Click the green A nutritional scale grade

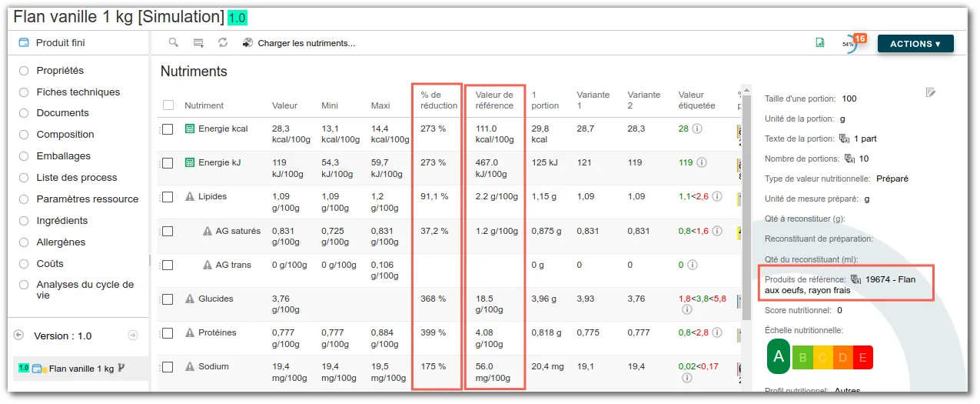click(779, 356)
